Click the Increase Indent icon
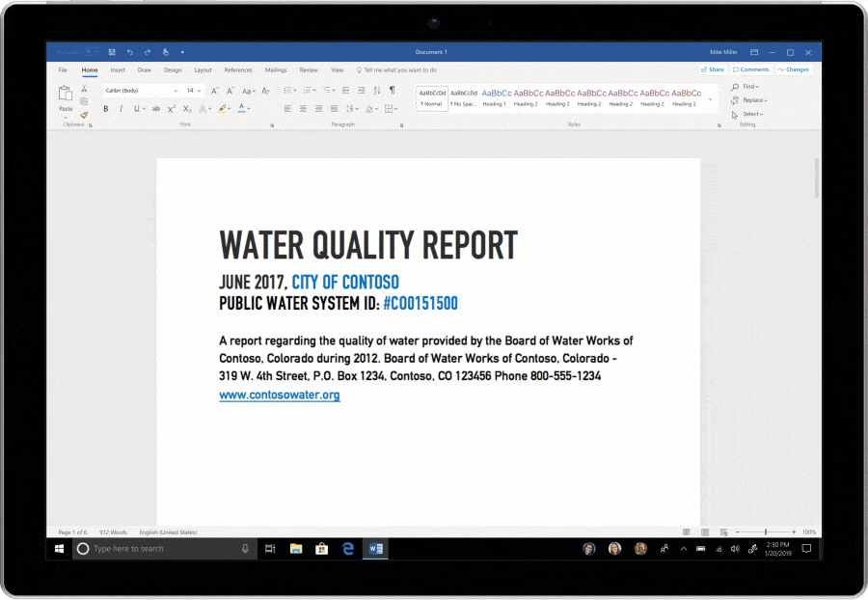This screenshot has width=868, height=600. pyautogui.click(x=361, y=90)
